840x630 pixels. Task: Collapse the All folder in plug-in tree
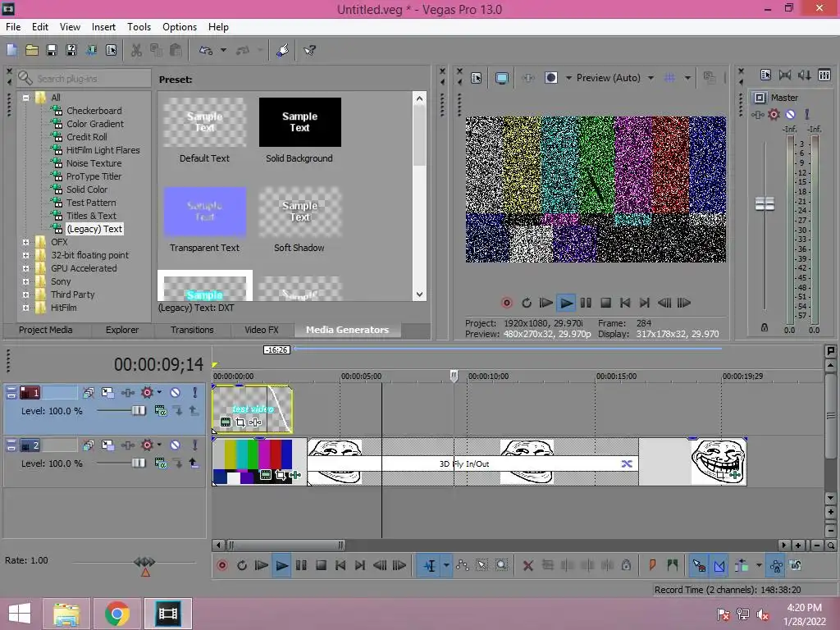click(25, 98)
